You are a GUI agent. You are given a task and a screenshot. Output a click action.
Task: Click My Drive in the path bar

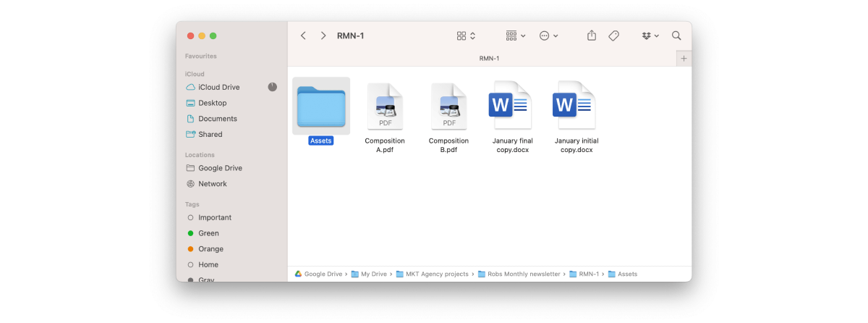(x=370, y=274)
